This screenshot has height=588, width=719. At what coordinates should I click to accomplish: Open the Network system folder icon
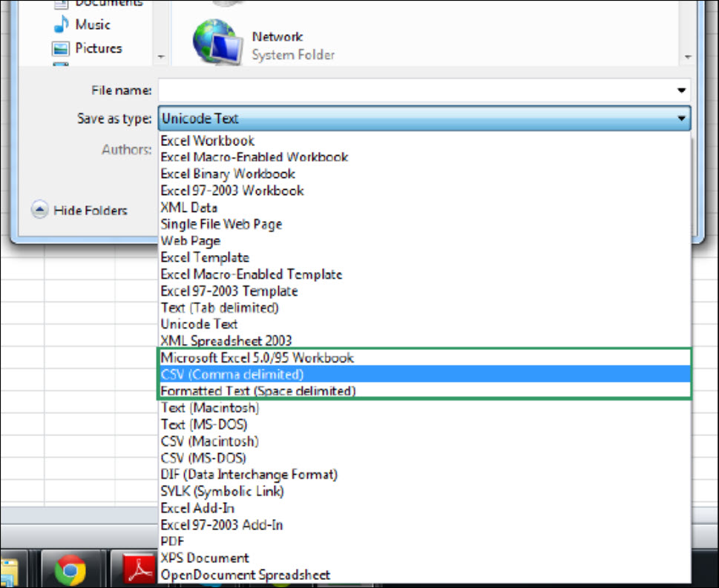(x=217, y=42)
